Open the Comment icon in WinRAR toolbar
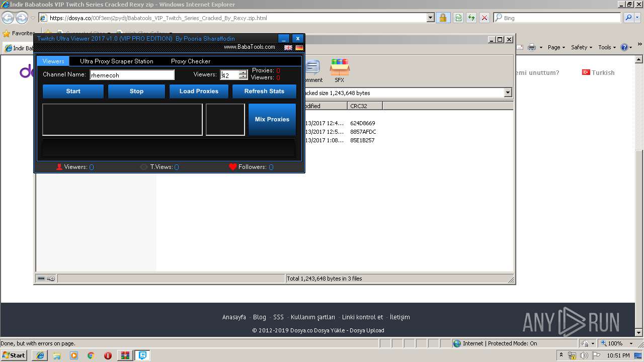Viewport: 644px width, 362px height. point(312,70)
